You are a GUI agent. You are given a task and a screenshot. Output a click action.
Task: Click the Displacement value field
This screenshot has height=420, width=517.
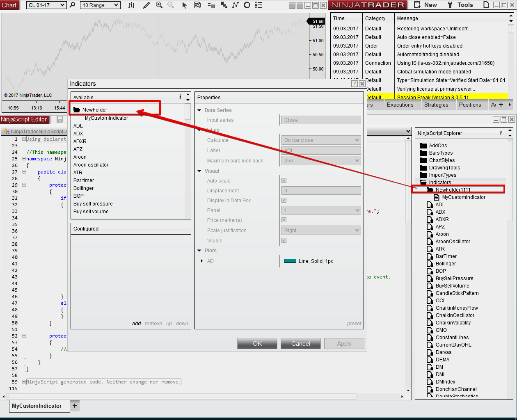point(321,190)
